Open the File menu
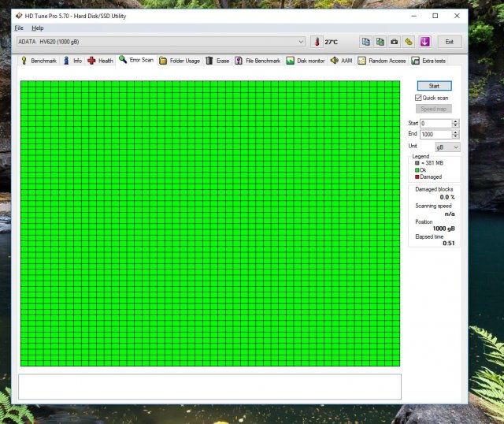The height and width of the screenshot is (424, 504). [x=20, y=28]
